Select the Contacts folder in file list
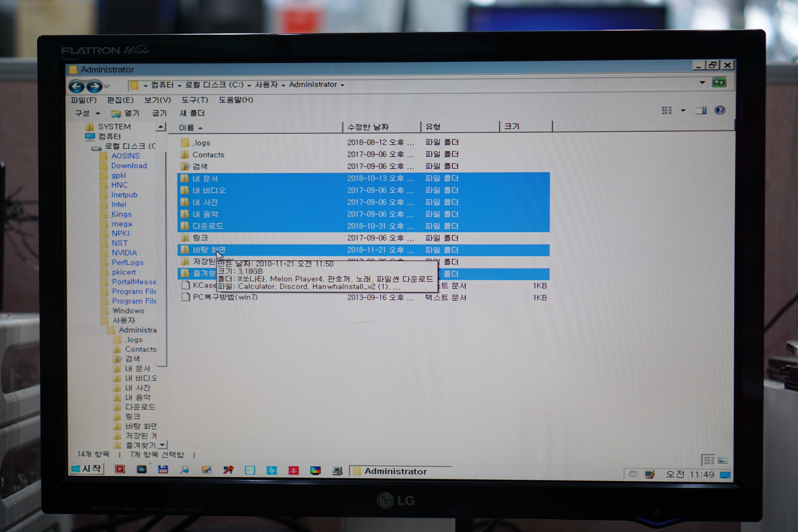Image resolution: width=798 pixels, height=532 pixels. tap(208, 155)
